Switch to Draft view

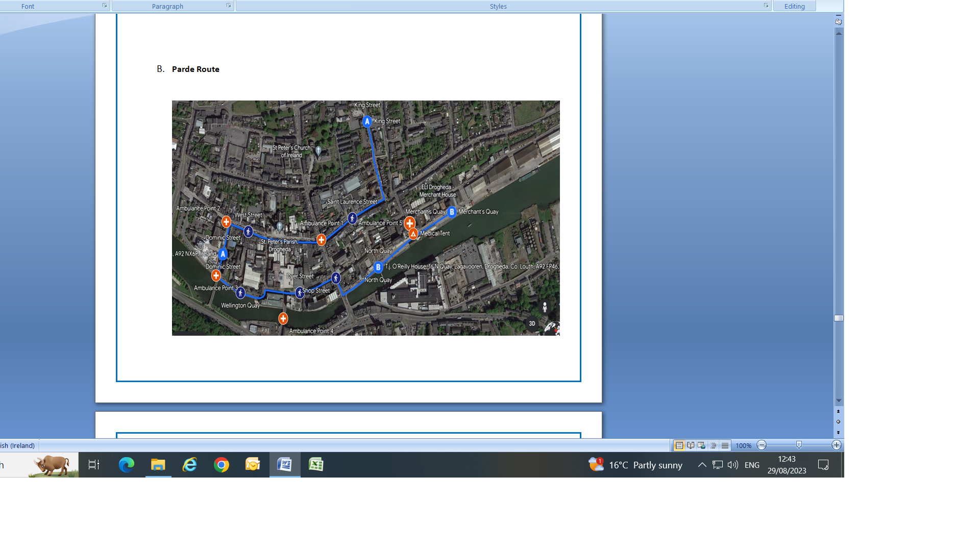click(x=724, y=445)
